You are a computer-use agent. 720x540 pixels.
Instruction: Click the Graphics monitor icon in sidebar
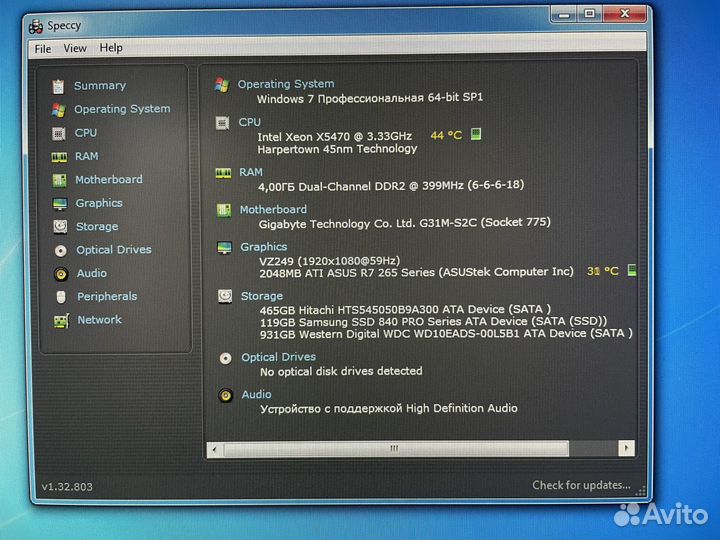click(60, 203)
